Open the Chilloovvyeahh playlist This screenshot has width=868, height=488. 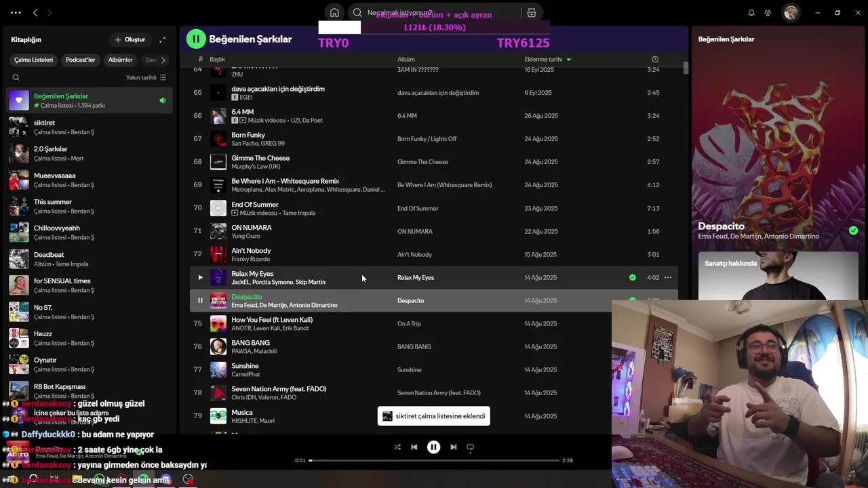pos(90,232)
